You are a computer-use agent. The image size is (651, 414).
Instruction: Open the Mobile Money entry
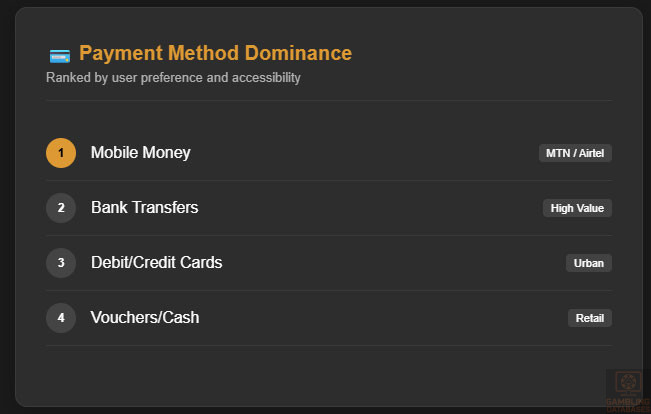[x=140, y=153]
